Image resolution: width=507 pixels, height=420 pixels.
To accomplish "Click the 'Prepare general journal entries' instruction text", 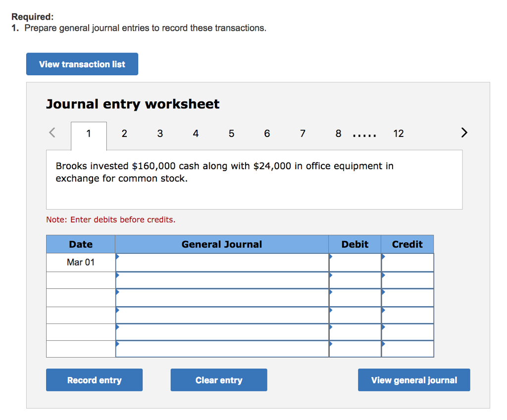I will coord(145,28).
